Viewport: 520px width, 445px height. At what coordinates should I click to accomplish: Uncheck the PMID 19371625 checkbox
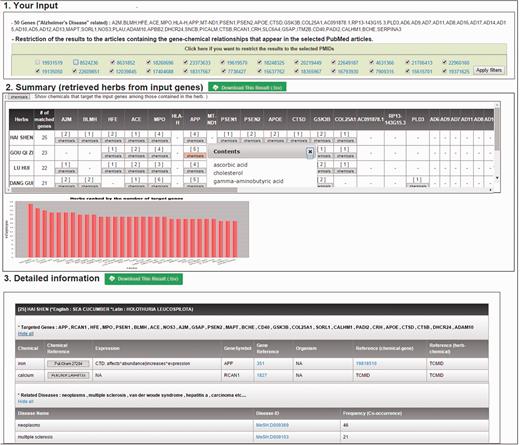444,71
